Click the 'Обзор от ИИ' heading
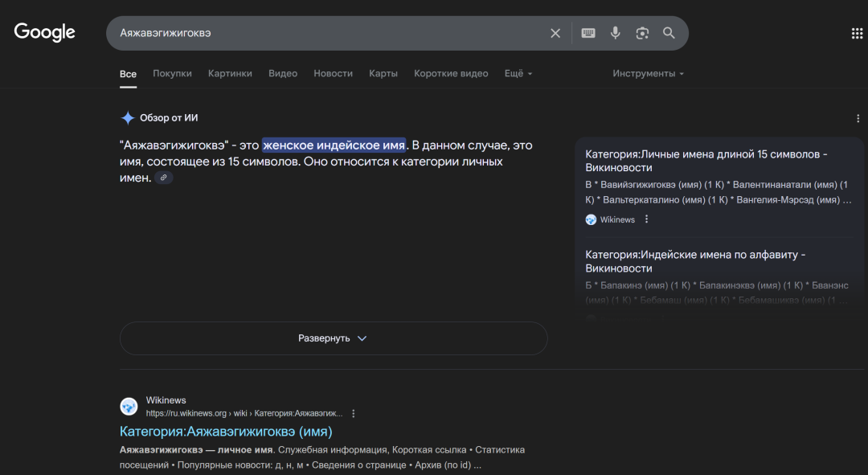 click(168, 118)
